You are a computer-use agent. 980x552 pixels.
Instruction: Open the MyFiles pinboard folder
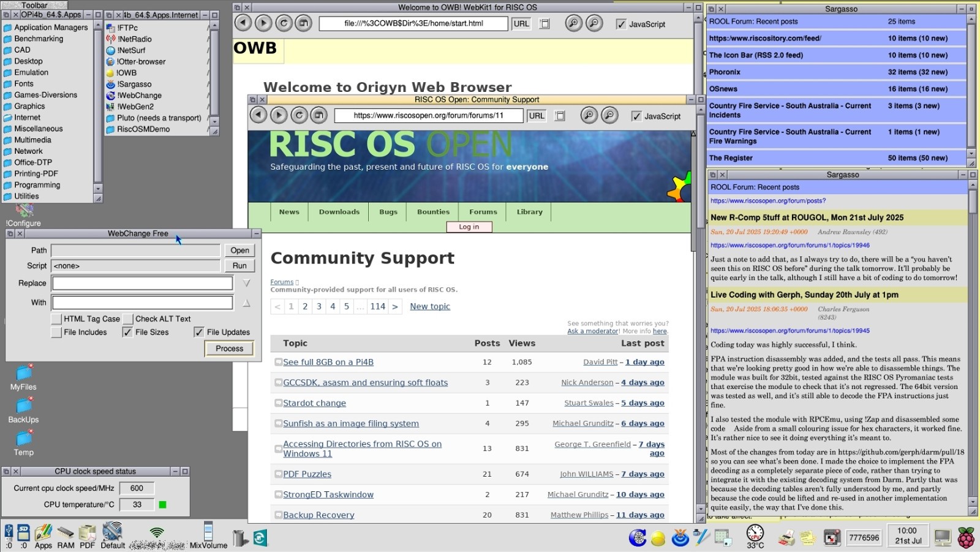click(x=24, y=377)
